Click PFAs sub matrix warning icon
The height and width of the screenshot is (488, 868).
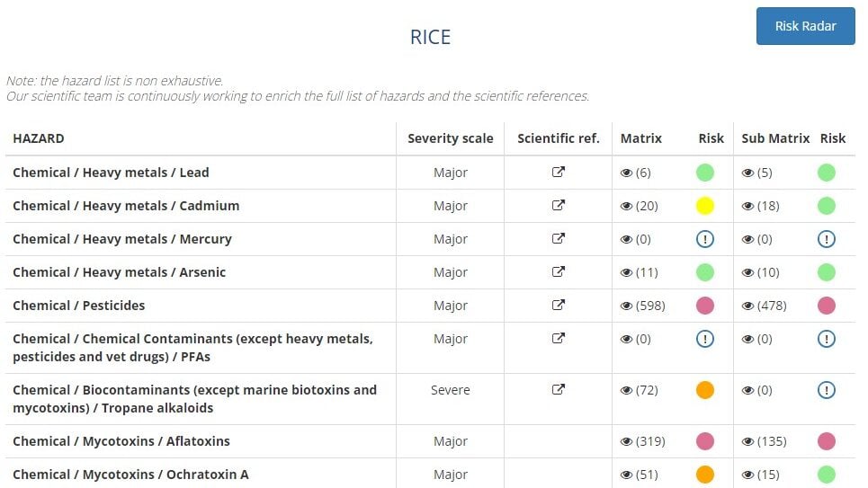click(826, 339)
